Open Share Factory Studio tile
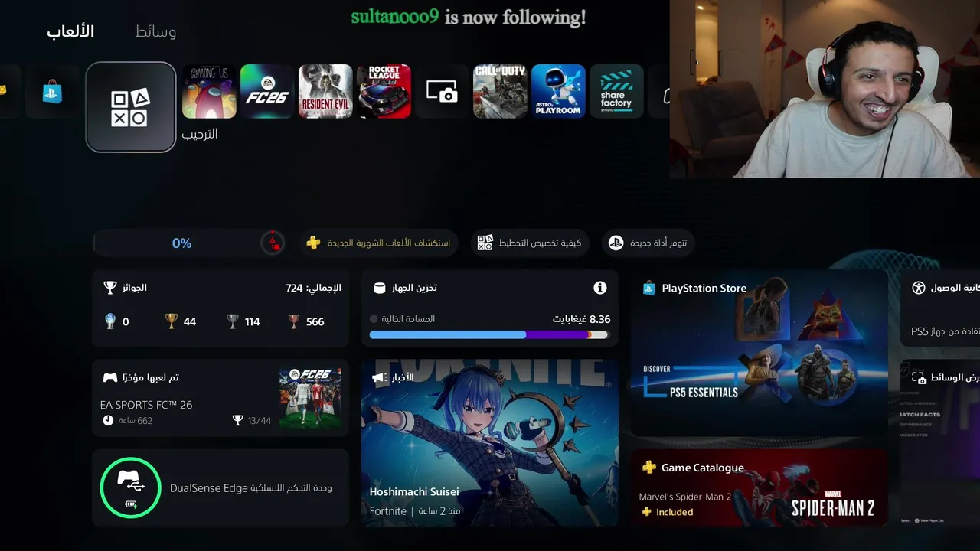 [x=616, y=91]
